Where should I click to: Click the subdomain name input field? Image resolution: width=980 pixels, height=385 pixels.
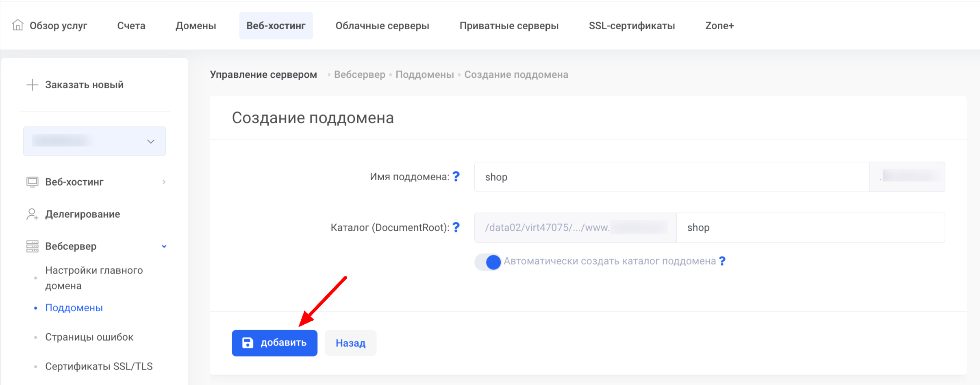tap(671, 177)
